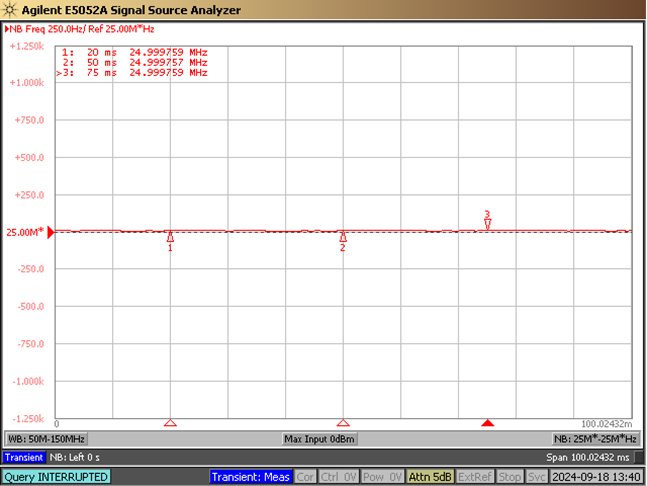Click marker 1 triangle on bottom axis
This screenshot has width=647, height=486.
pyautogui.click(x=170, y=423)
